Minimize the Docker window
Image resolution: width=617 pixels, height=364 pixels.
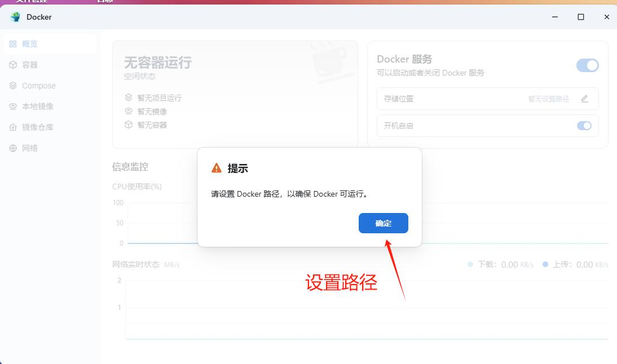click(x=555, y=17)
